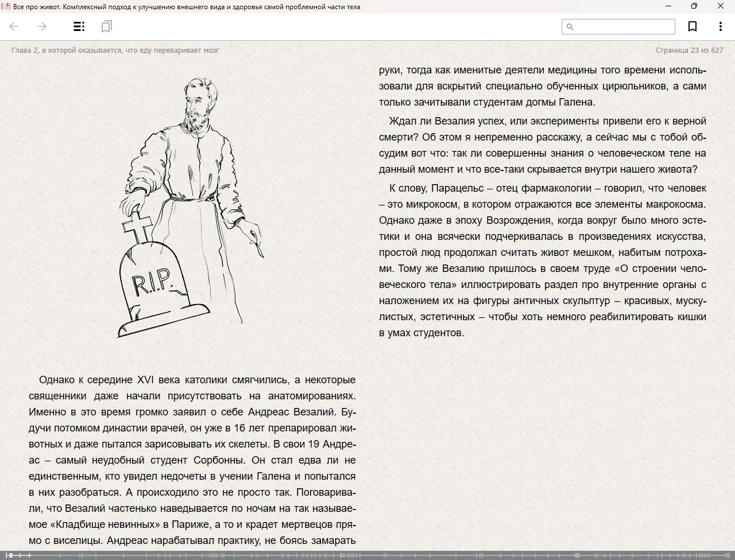Click the reading progress bar at bottom
This screenshot has width=735, height=560.
click(x=367, y=555)
